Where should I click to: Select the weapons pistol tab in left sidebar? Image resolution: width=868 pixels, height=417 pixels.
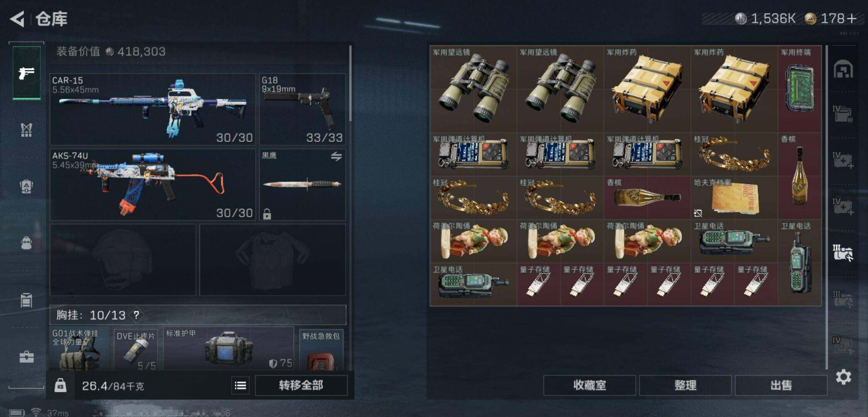26,73
